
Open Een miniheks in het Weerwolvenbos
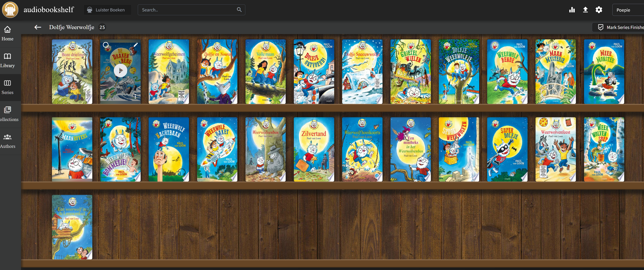click(411, 149)
